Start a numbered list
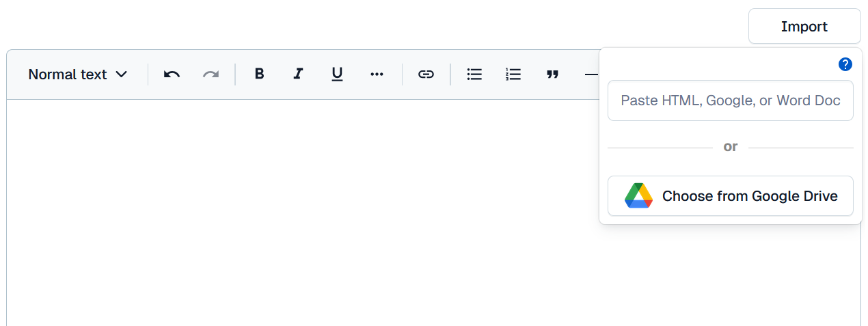868x326 pixels. coord(513,74)
